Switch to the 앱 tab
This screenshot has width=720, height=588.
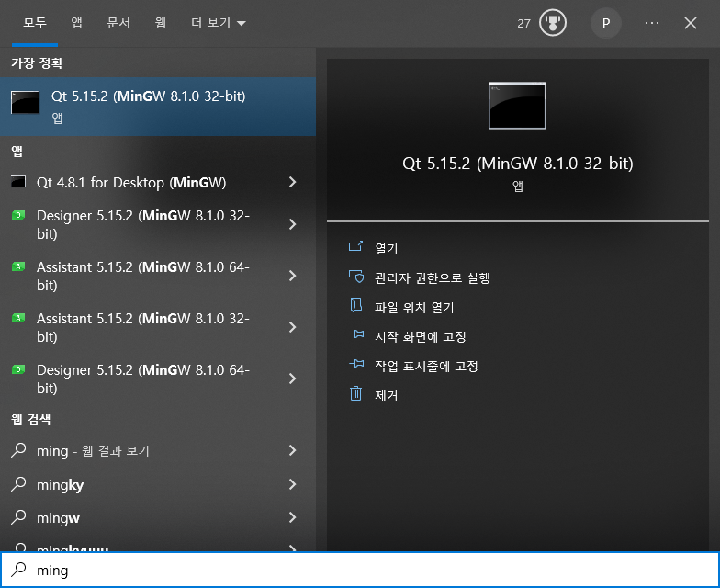point(77,23)
